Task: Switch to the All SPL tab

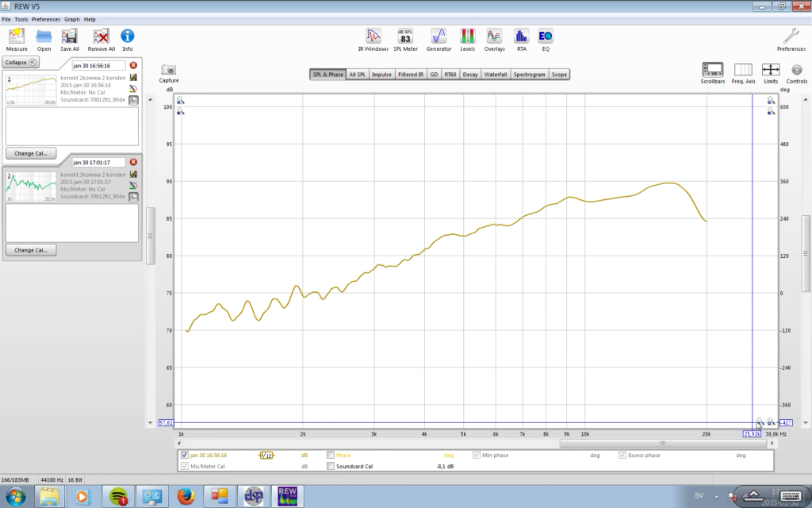Action: 357,75
